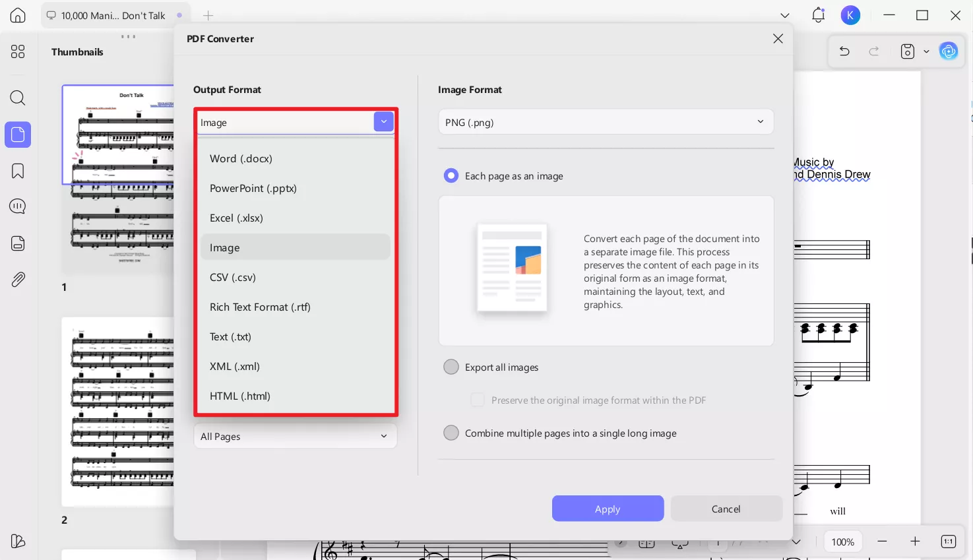
Task: Open the Bookmarks panel
Action: [18, 170]
